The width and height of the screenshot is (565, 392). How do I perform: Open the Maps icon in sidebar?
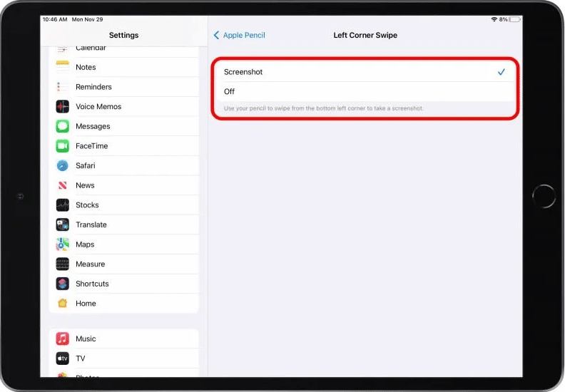point(63,244)
